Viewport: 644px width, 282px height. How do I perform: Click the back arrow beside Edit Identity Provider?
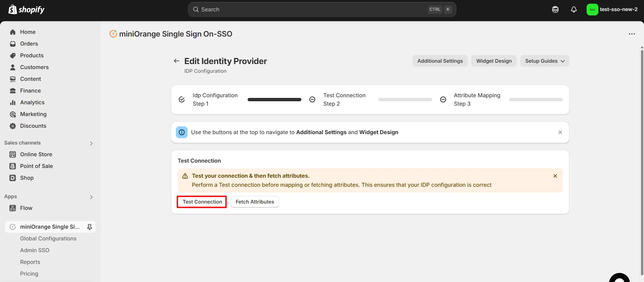coord(177,61)
